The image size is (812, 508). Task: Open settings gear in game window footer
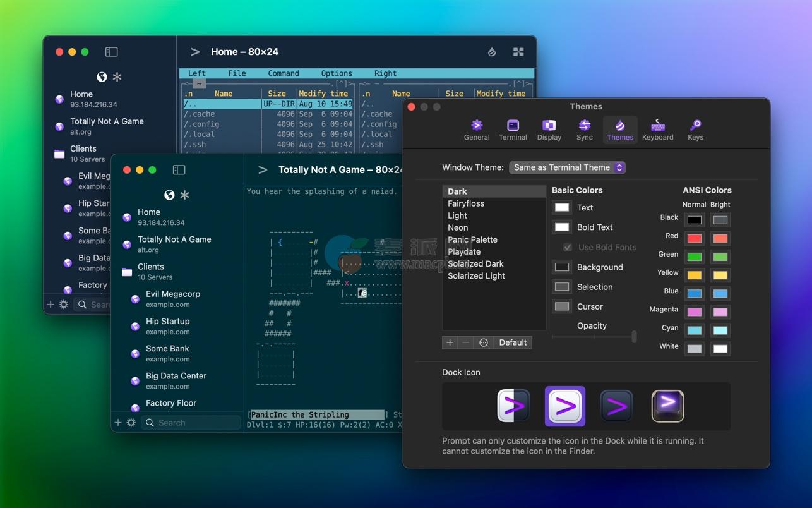click(x=131, y=423)
